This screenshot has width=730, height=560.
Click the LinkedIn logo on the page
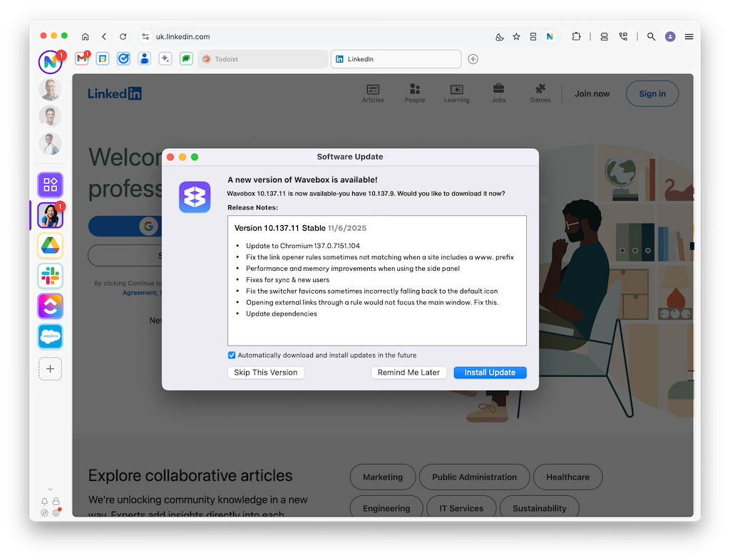click(x=115, y=93)
